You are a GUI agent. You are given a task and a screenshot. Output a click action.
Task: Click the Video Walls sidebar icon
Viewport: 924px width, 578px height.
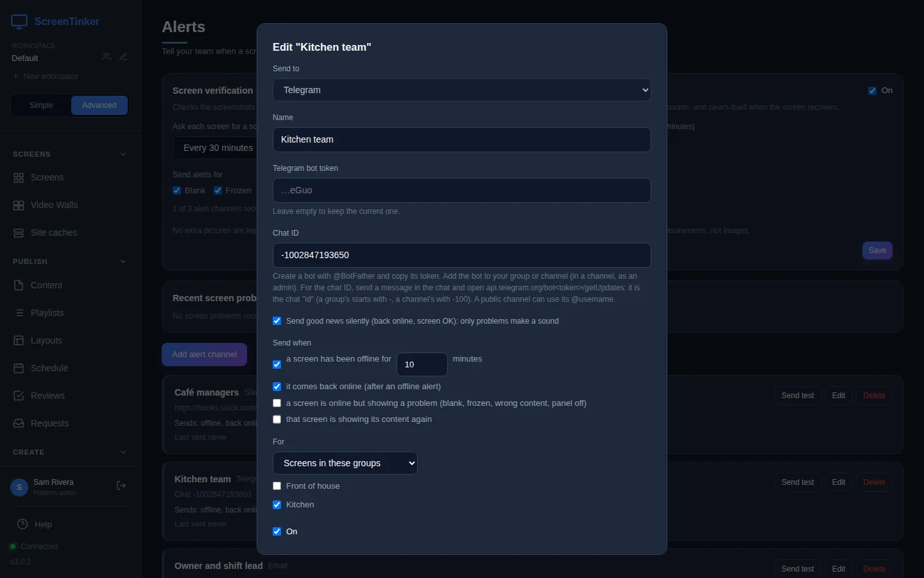coord(19,206)
